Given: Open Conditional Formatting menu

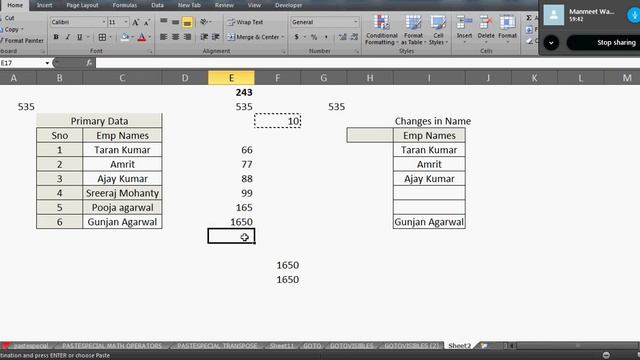Looking at the screenshot, I should 382,30.
